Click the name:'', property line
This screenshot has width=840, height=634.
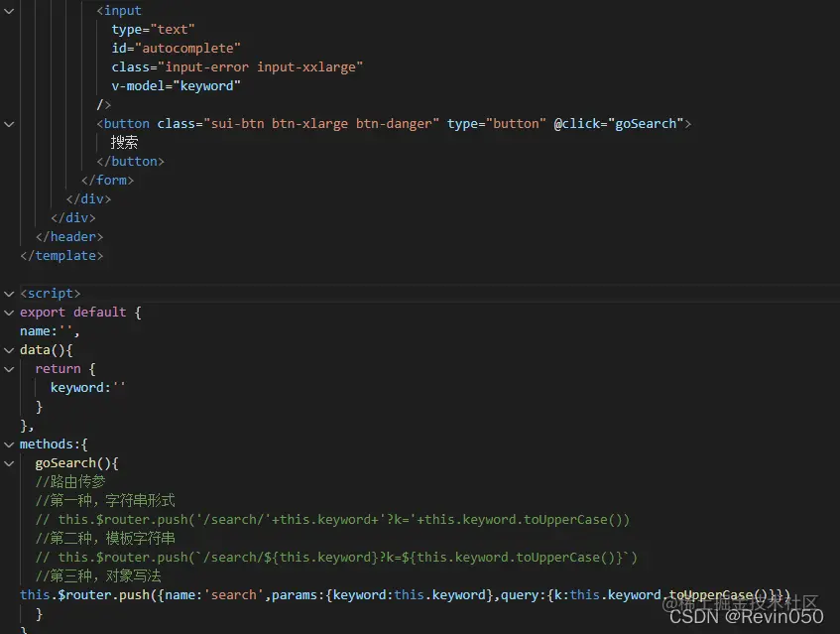tap(50, 331)
